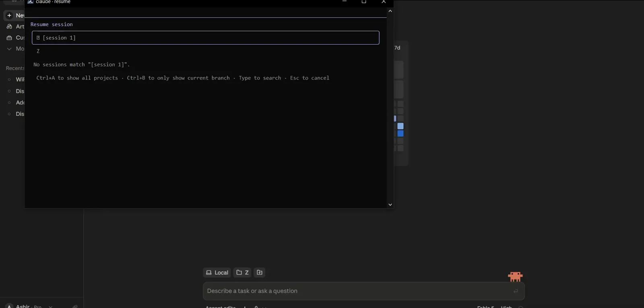This screenshot has width=644, height=308.
Task: Click the terminal scrollbar down arrow
Action: 390,205
